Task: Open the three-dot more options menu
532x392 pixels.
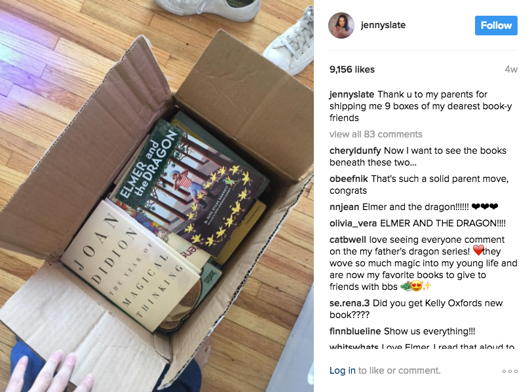Action: (x=510, y=371)
